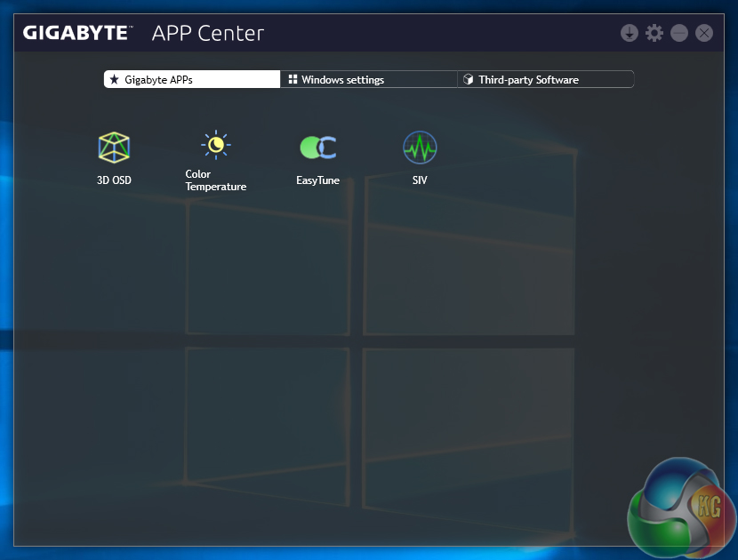Select the Gigabyte APPs tab

pyautogui.click(x=192, y=79)
